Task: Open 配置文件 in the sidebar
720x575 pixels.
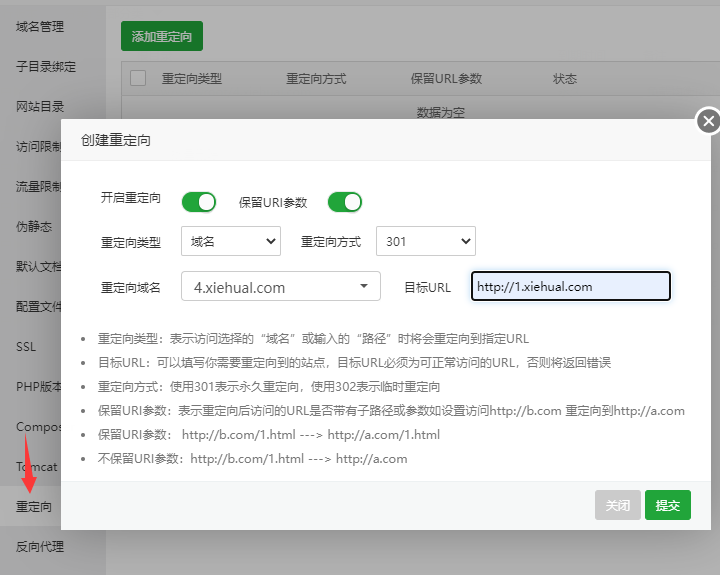Action: point(39,306)
